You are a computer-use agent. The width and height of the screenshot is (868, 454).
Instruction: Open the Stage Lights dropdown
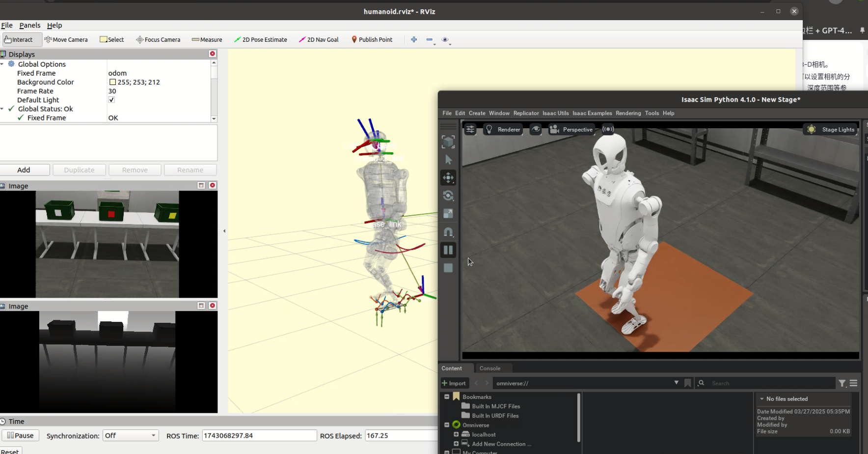click(x=831, y=129)
